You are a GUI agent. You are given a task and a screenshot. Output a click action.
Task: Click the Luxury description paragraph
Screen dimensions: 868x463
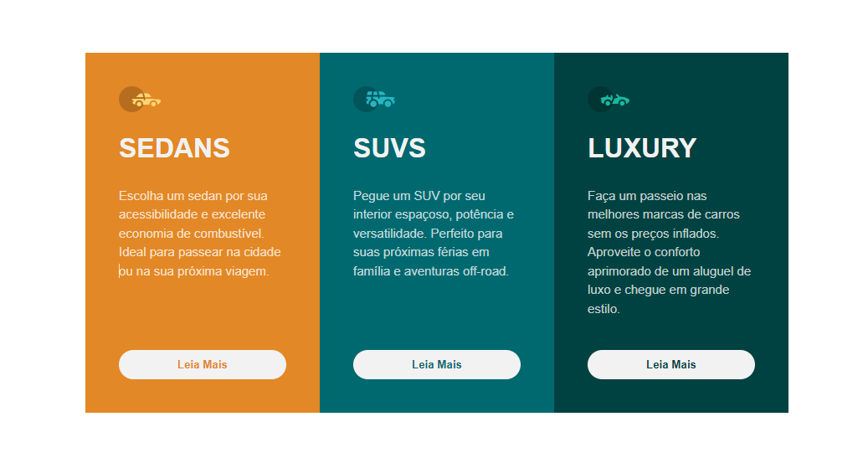coord(670,252)
